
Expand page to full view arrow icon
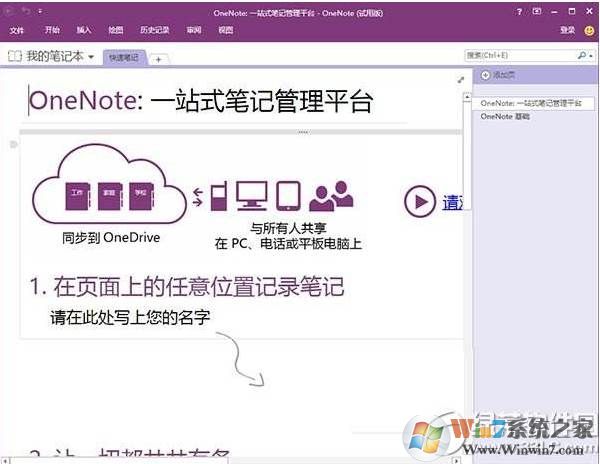(x=460, y=79)
